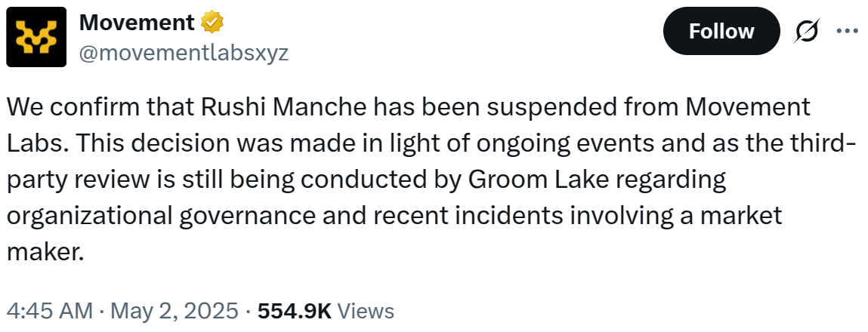This screenshot has width=868, height=332.
Task: Open the three-dot more options menu
Action: [847, 31]
